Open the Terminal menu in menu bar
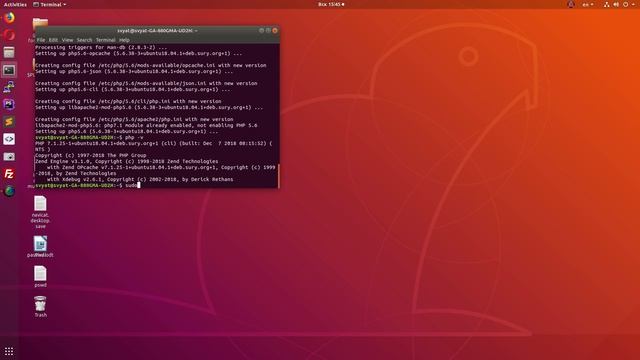Screen dimensions: 640x360 [105, 40]
